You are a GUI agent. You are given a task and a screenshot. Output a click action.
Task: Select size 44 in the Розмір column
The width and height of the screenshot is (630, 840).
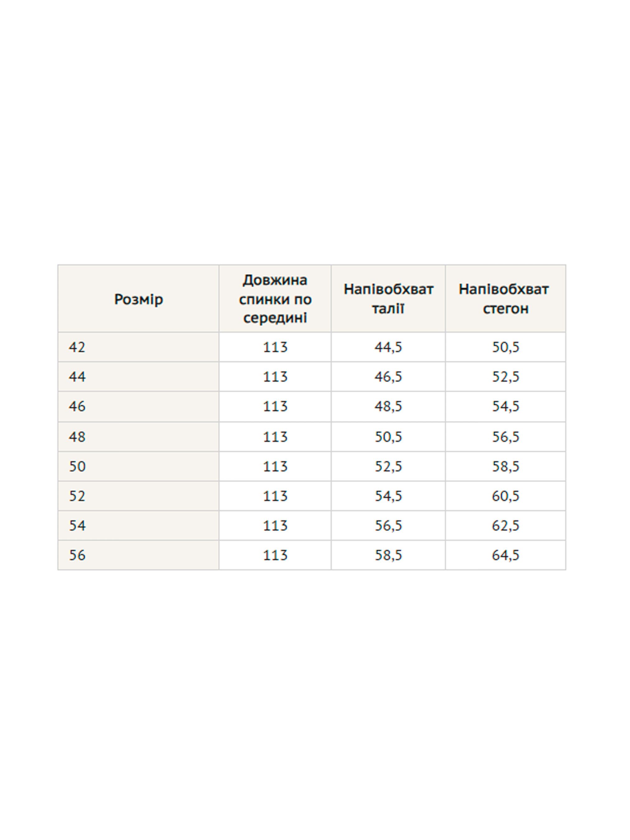pyautogui.click(x=77, y=377)
